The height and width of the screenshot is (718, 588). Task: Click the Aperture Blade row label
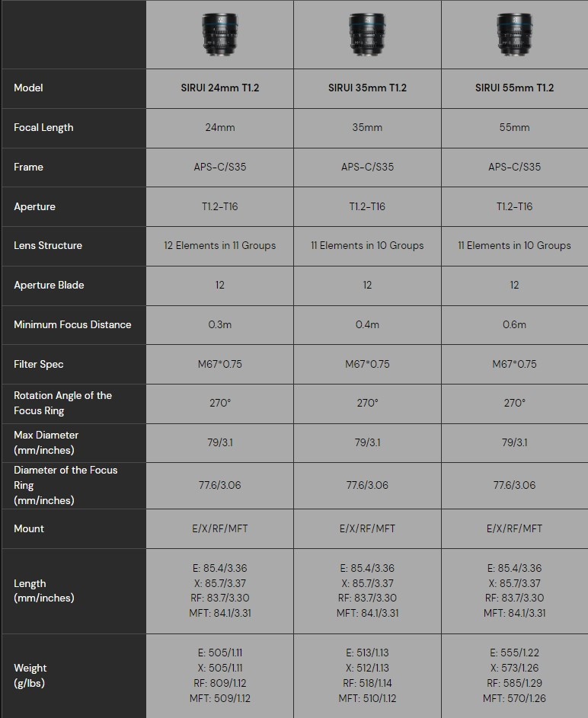(x=49, y=285)
